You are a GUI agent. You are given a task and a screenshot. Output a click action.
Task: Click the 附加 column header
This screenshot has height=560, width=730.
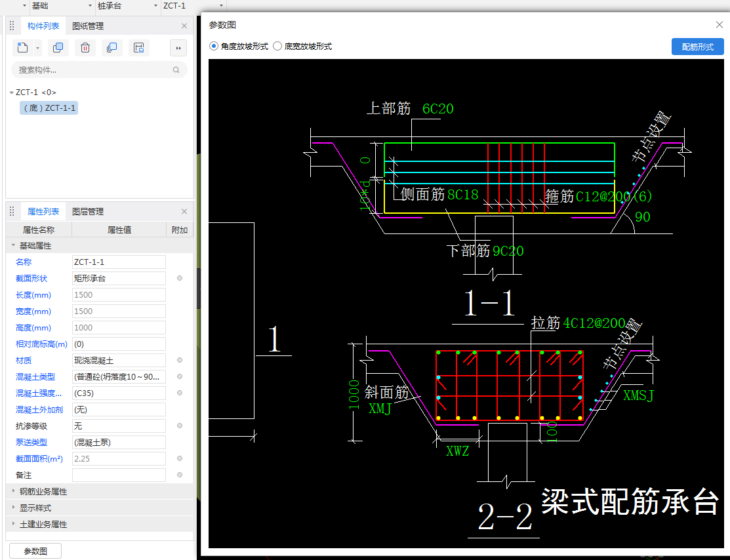tap(180, 230)
